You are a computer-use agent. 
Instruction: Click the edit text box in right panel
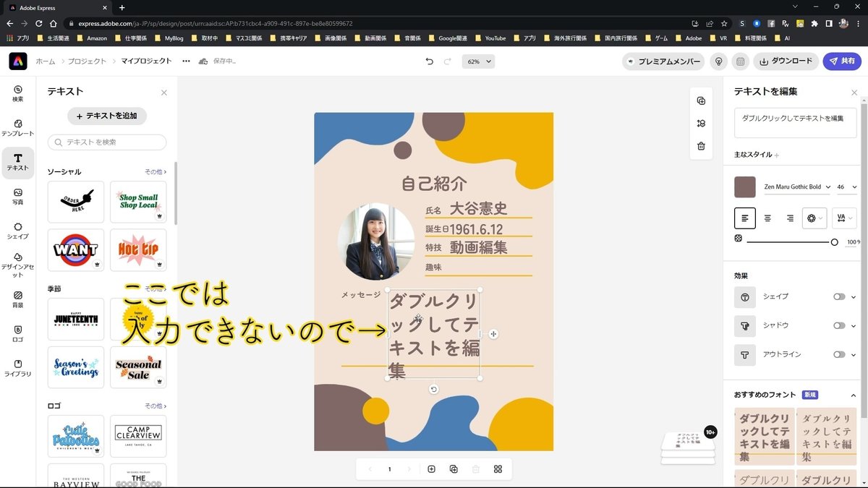click(796, 123)
